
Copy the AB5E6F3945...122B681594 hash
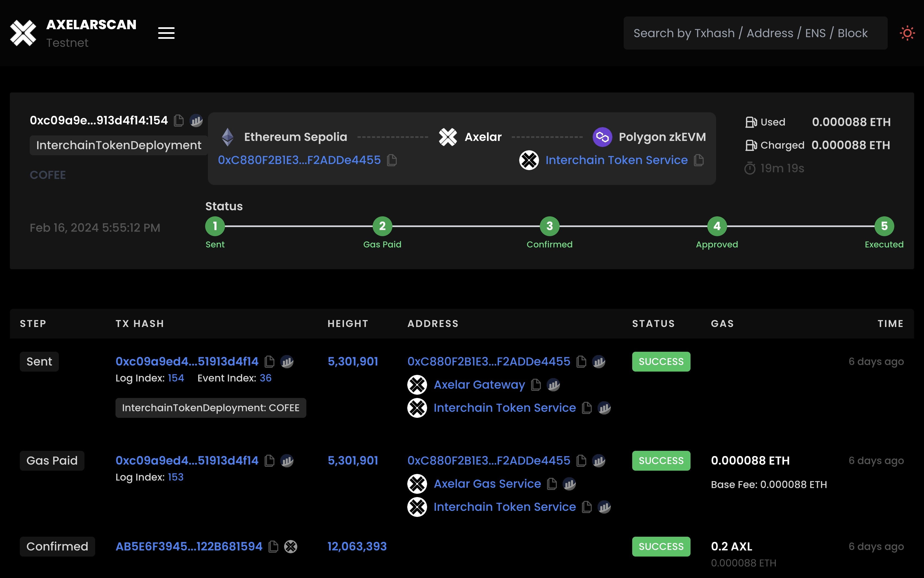click(273, 547)
